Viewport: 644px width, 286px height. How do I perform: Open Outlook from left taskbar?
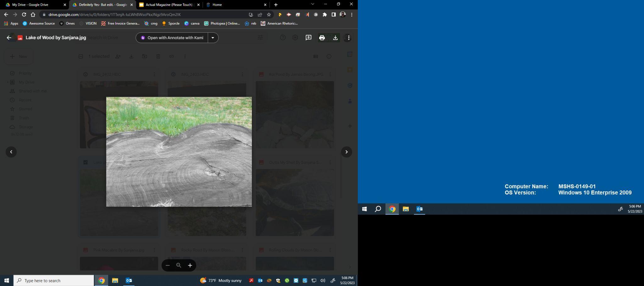(129, 281)
